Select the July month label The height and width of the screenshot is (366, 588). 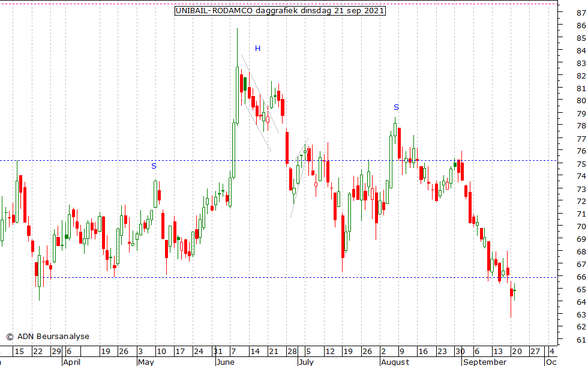(x=306, y=362)
